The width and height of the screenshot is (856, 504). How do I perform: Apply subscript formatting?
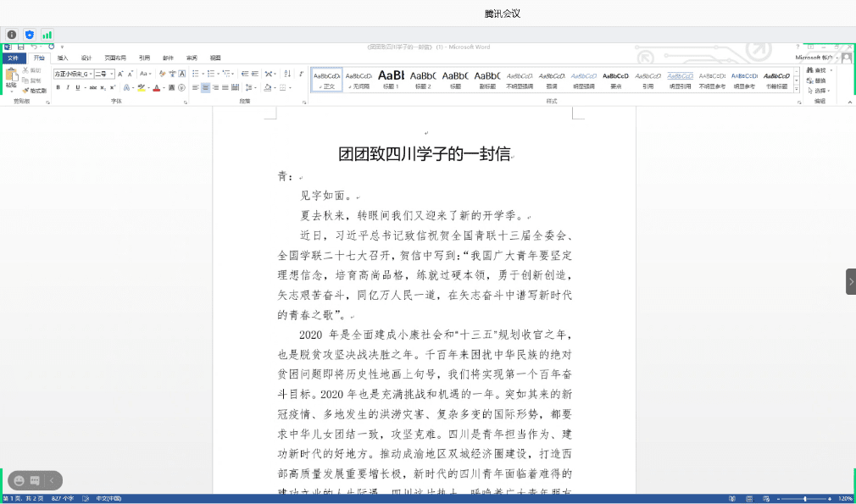(103, 88)
